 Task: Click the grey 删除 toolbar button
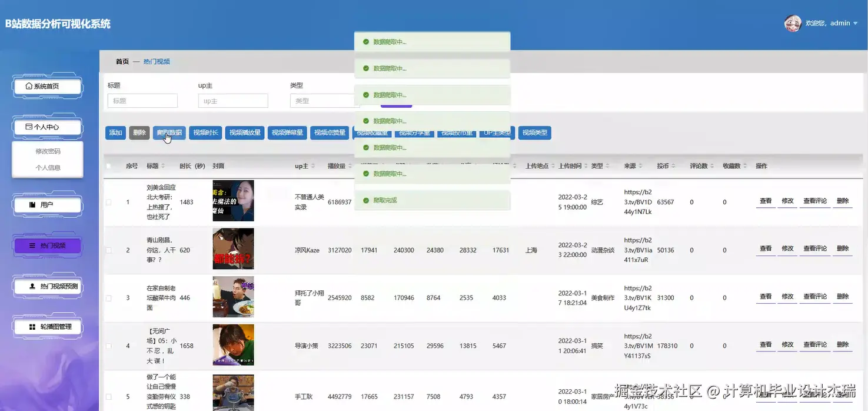(139, 133)
